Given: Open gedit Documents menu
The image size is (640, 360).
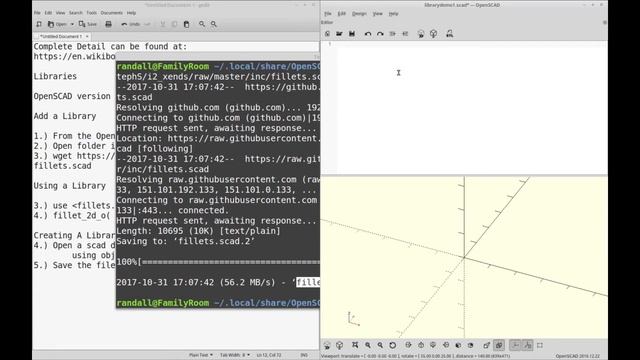Looking at the screenshot, I should [x=111, y=13].
